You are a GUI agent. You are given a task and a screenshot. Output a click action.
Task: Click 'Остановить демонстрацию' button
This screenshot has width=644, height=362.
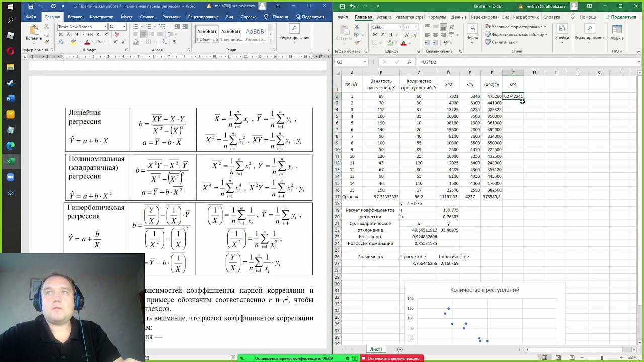[392, 358]
